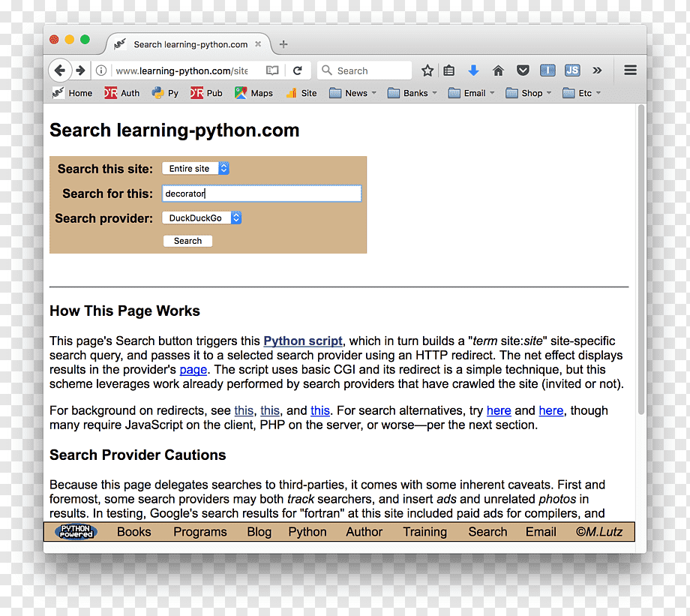The height and width of the screenshot is (616, 690).
Task: Show more toolbar items overflow chevron
Action: point(597,71)
